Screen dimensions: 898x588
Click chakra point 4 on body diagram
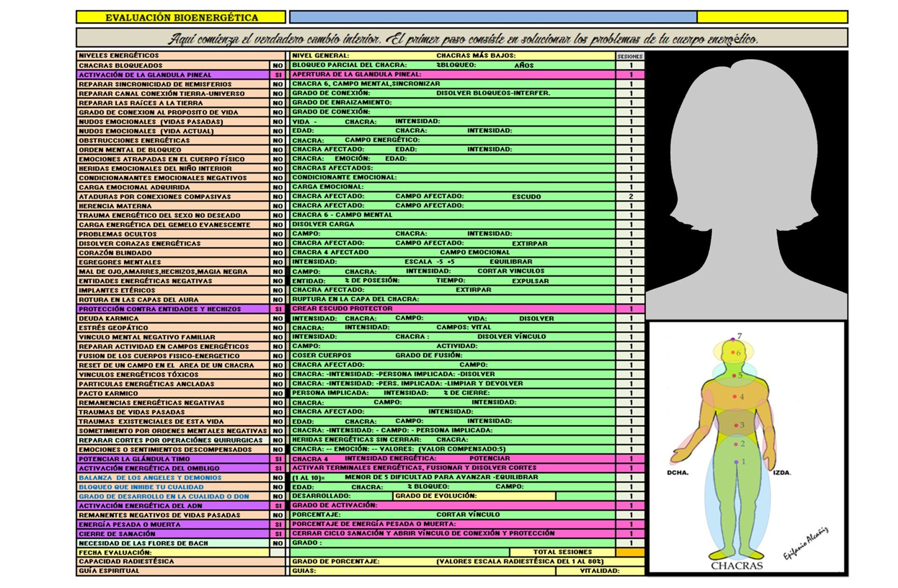(735, 396)
